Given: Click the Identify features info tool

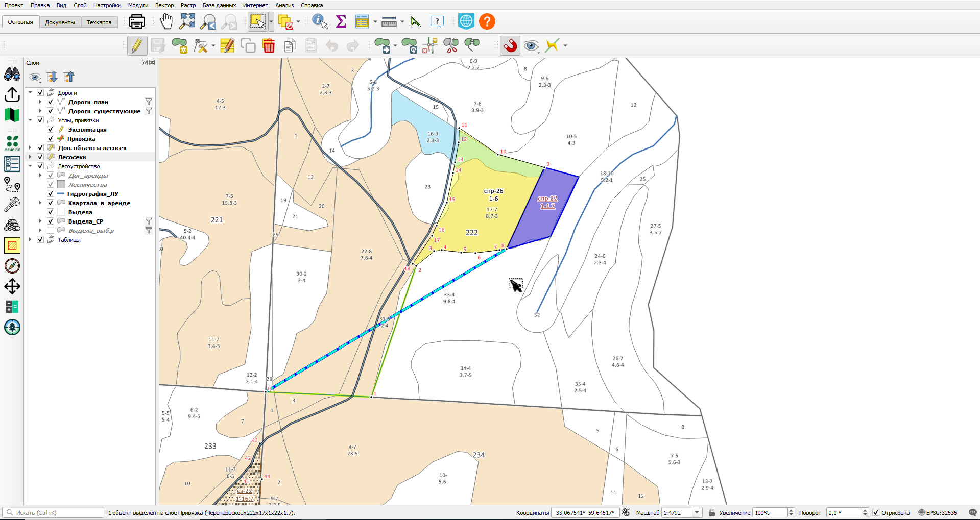Looking at the screenshot, I should click(x=320, y=21).
